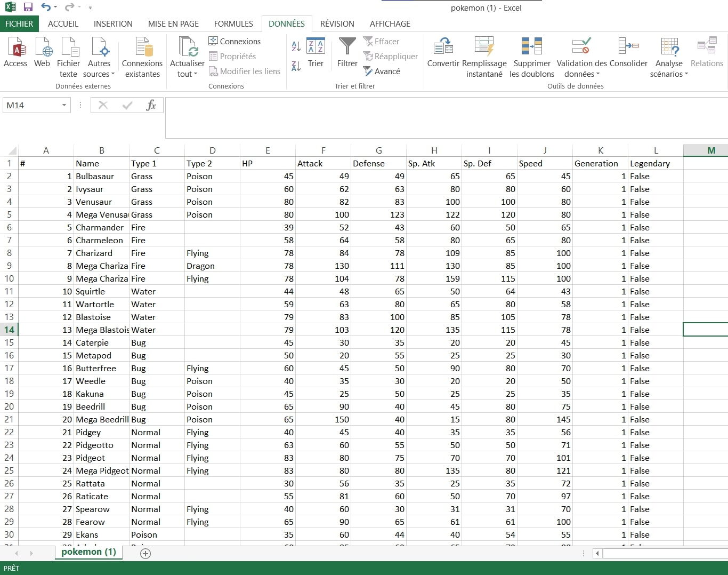Switch to the ACCUEIL tab

[63, 23]
